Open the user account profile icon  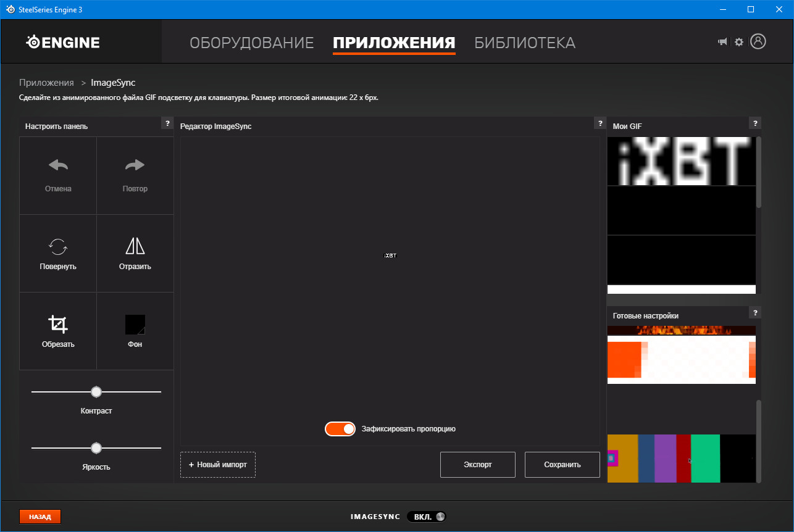point(758,41)
